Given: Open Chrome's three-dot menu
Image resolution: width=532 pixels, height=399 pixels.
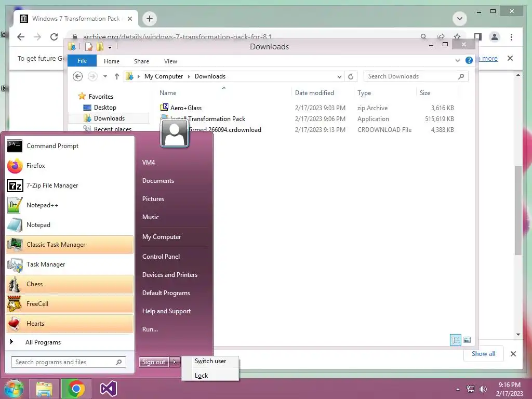Looking at the screenshot, I should [511, 37].
